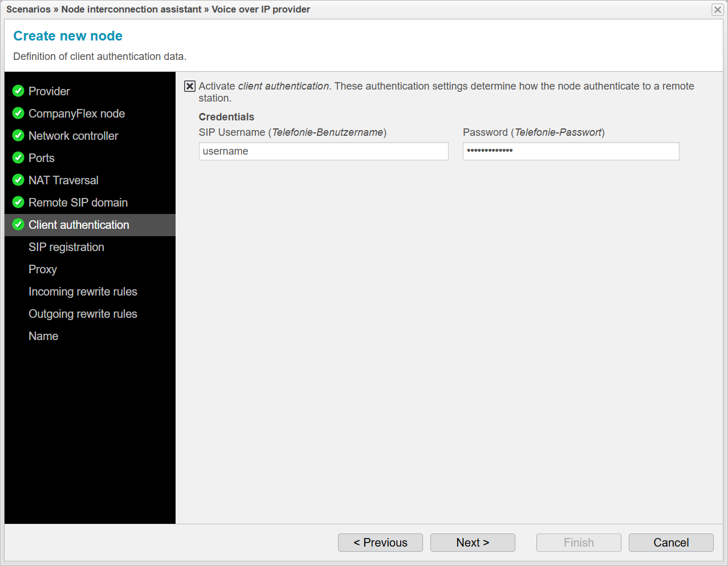Select Incoming rewrite rules in sidebar
This screenshot has width=728, height=566.
tap(83, 292)
